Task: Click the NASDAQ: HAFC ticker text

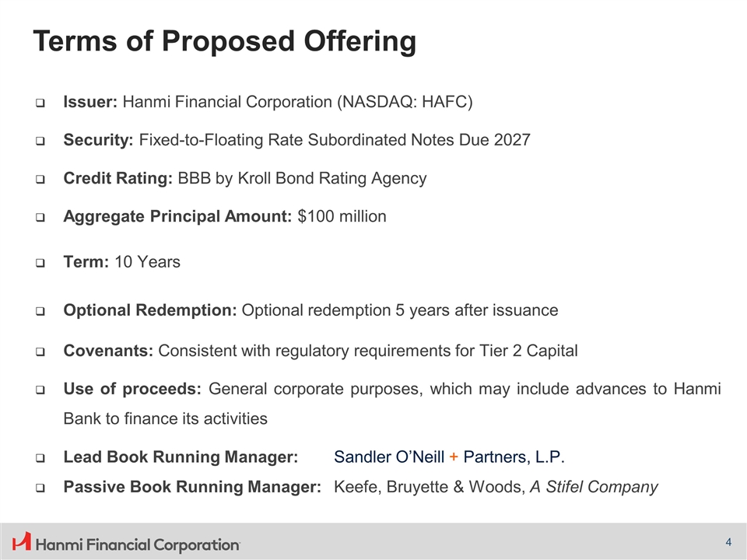Action: coord(405,102)
